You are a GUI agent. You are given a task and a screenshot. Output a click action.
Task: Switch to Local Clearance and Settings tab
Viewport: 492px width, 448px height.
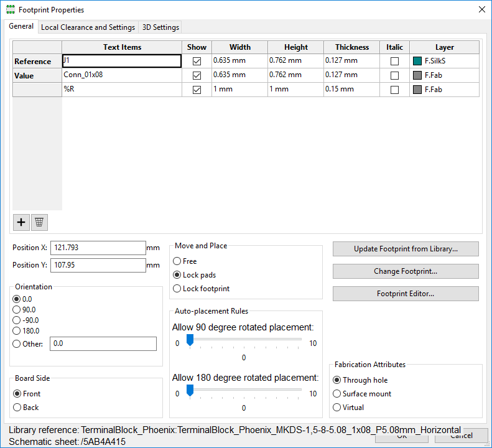(x=88, y=27)
